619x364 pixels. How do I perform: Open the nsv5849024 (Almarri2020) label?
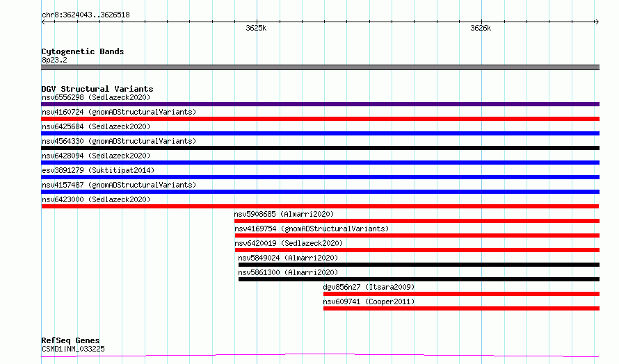pos(288,258)
